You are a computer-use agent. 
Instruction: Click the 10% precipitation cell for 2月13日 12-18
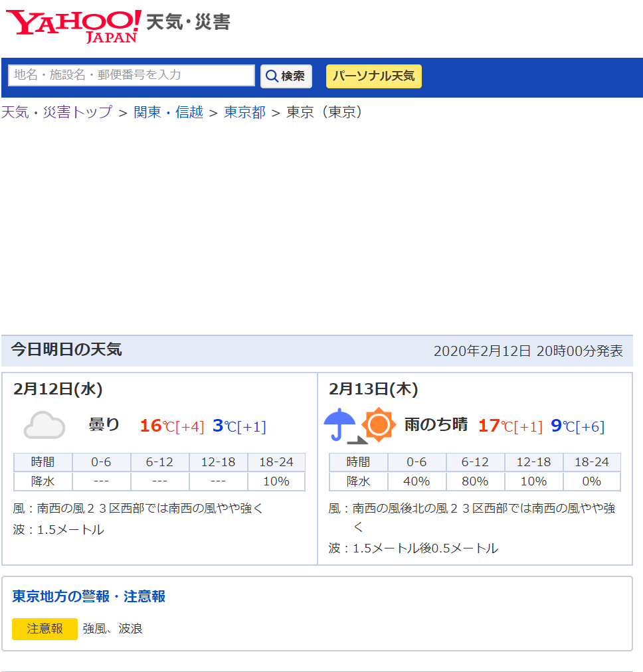[533, 481]
